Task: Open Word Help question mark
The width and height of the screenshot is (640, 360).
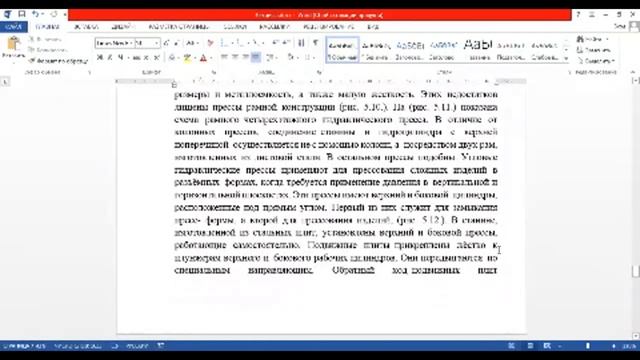Action: (578, 14)
